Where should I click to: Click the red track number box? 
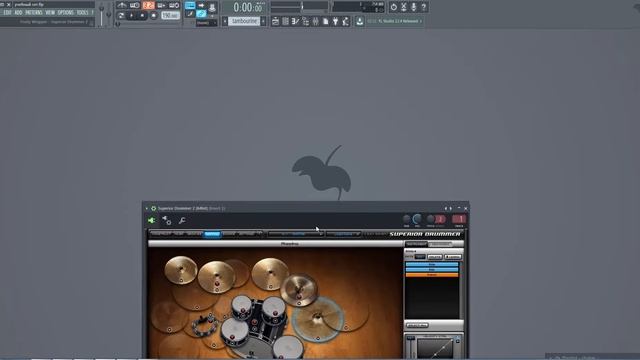coord(459,219)
